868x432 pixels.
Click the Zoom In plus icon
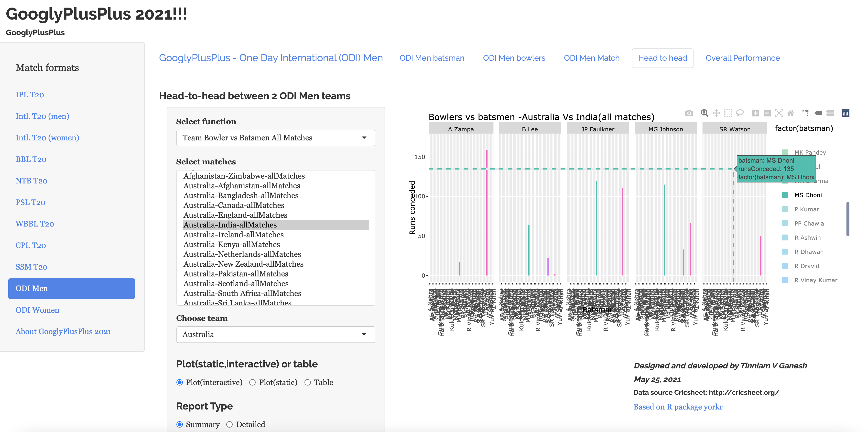click(755, 113)
